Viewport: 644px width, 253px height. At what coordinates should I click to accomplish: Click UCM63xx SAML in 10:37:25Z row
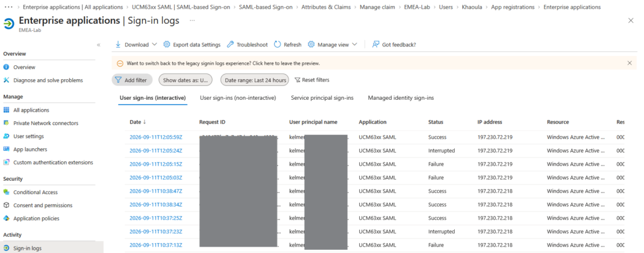pyautogui.click(x=377, y=218)
